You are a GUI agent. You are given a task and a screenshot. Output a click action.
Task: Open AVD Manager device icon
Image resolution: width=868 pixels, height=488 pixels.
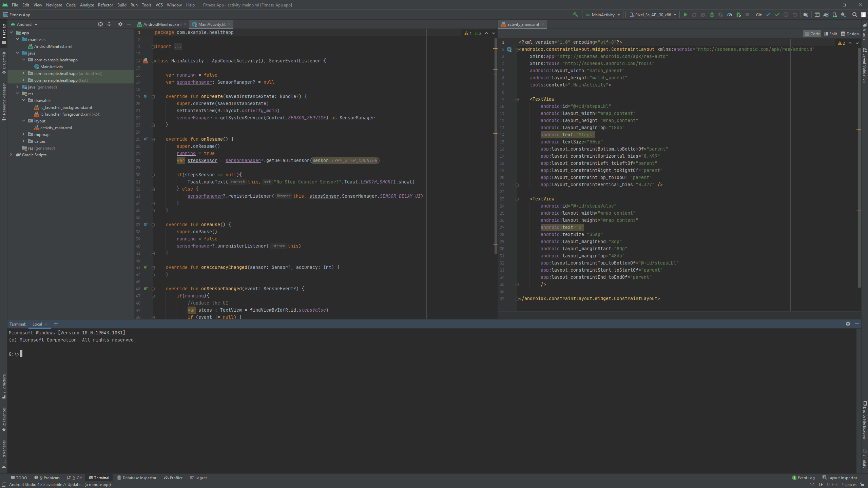[835, 15]
